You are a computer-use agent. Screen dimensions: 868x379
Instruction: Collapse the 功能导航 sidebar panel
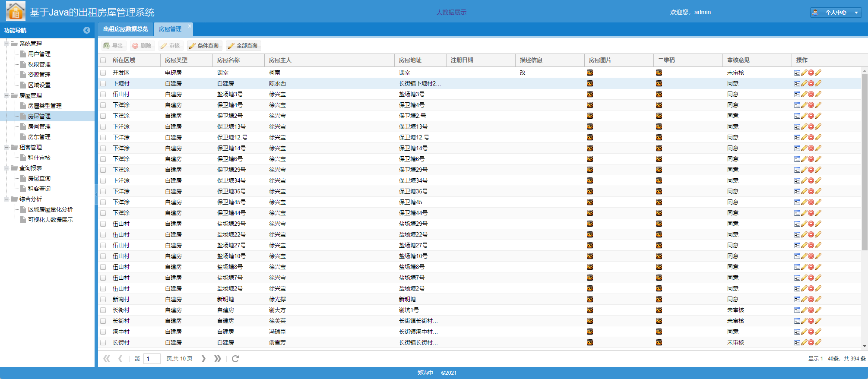tap(87, 30)
